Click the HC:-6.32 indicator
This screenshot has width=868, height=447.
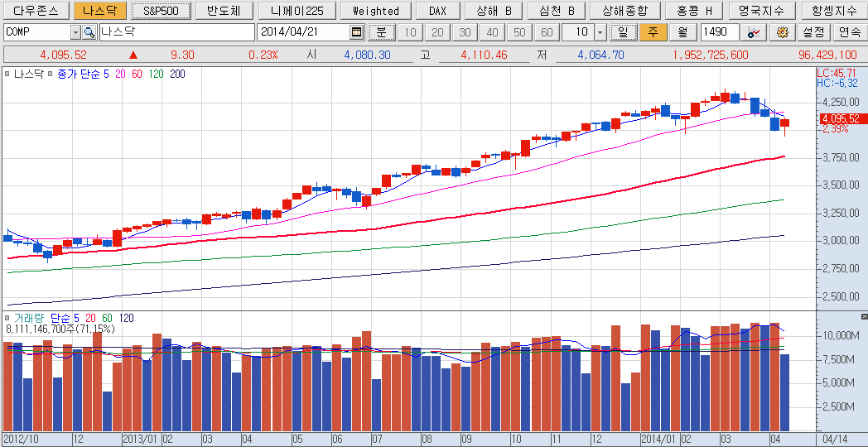click(837, 83)
